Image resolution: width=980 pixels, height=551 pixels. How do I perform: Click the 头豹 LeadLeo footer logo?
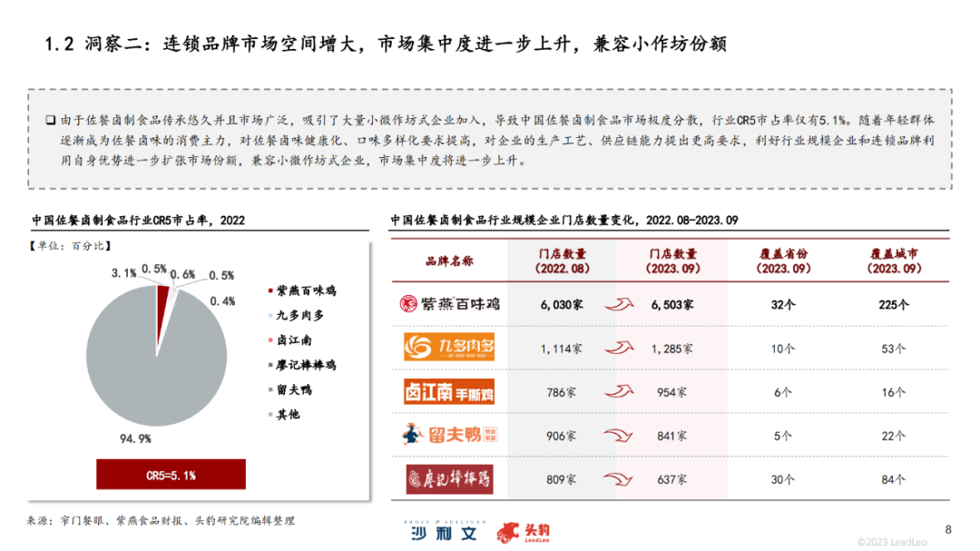[x=524, y=532]
